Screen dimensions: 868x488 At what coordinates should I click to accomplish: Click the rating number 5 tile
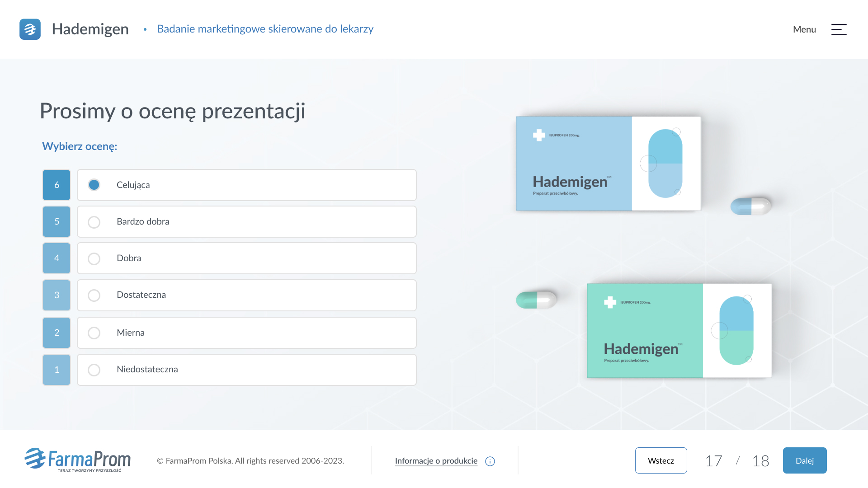point(57,221)
